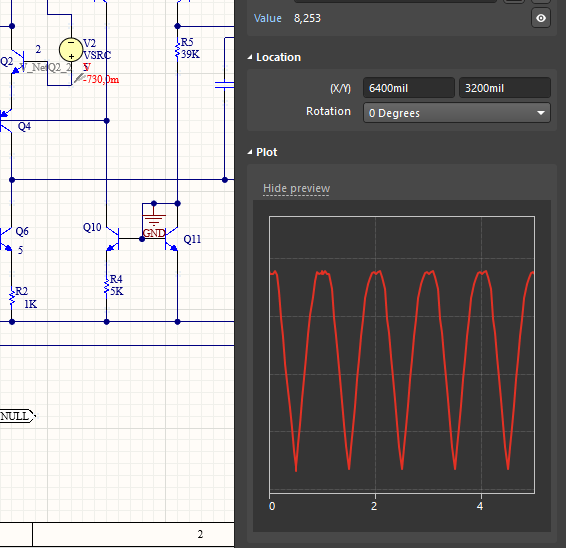Click the X location field 6400mil
This screenshot has height=548, width=566.
click(x=409, y=88)
